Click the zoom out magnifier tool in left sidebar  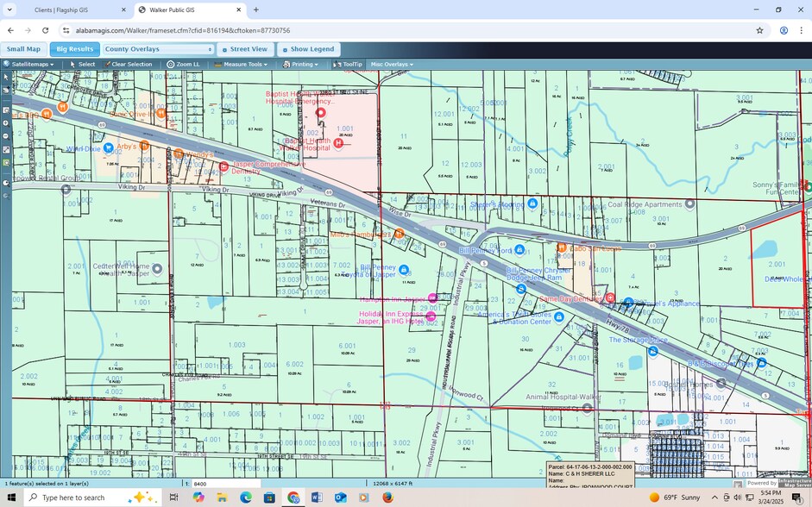point(6,136)
